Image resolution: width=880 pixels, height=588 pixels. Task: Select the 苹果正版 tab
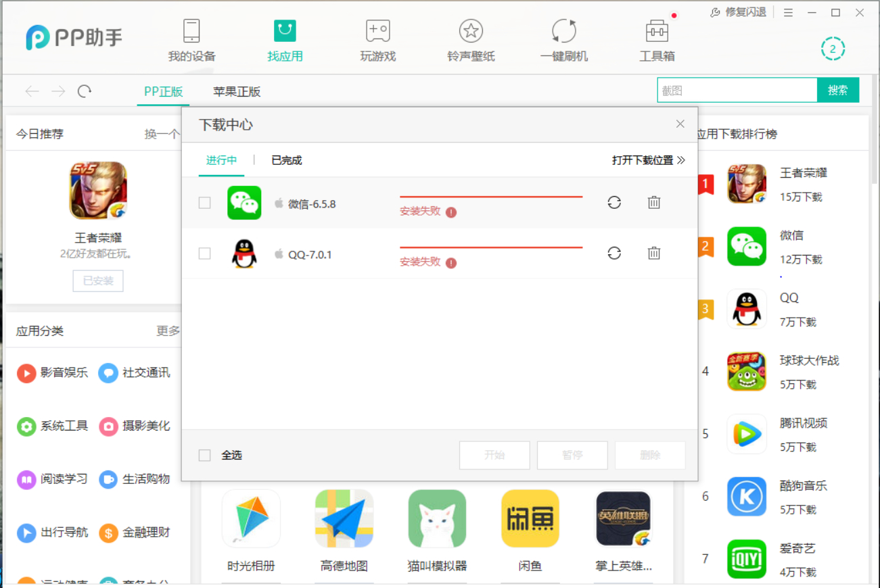pos(237,92)
